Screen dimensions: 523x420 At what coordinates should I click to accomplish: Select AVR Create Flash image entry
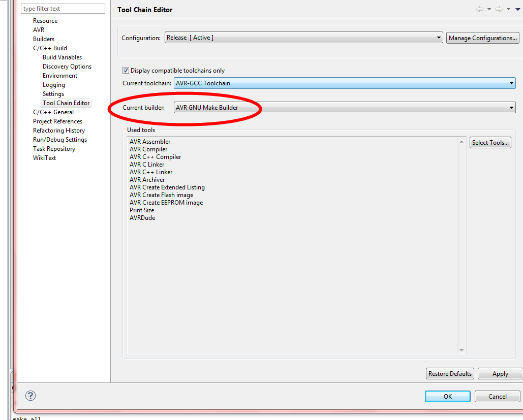point(162,195)
